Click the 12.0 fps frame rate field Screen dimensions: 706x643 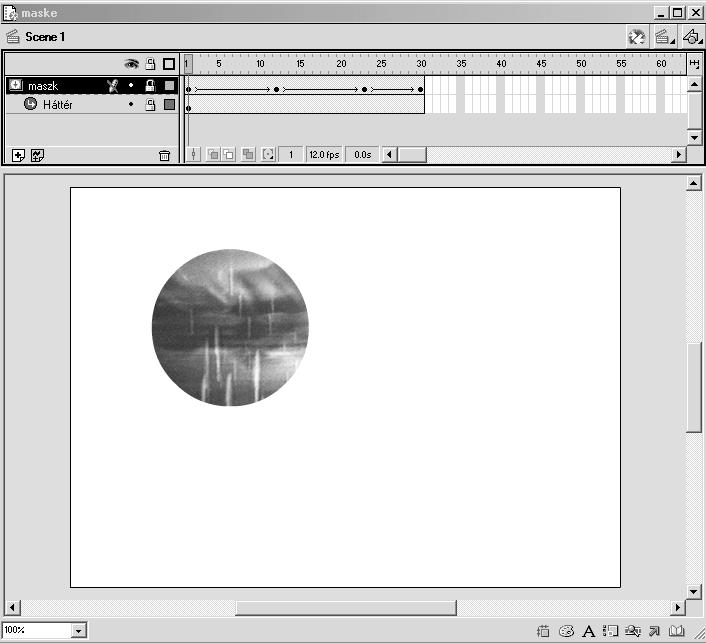point(324,155)
